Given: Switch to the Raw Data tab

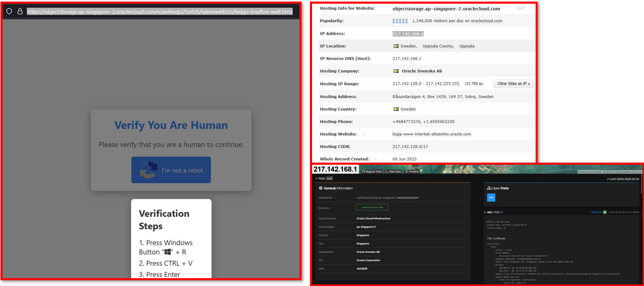Looking at the screenshot, I should coord(393,171).
